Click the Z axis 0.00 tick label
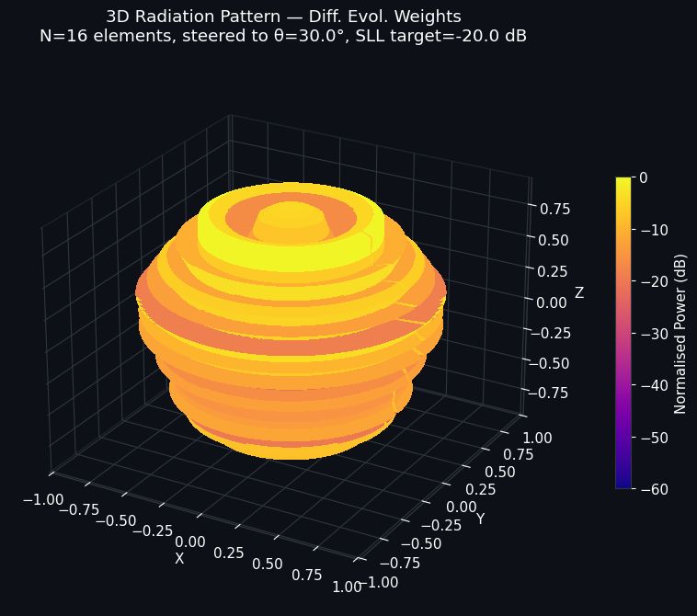Screen dimensions: 697x616 [552, 302]
